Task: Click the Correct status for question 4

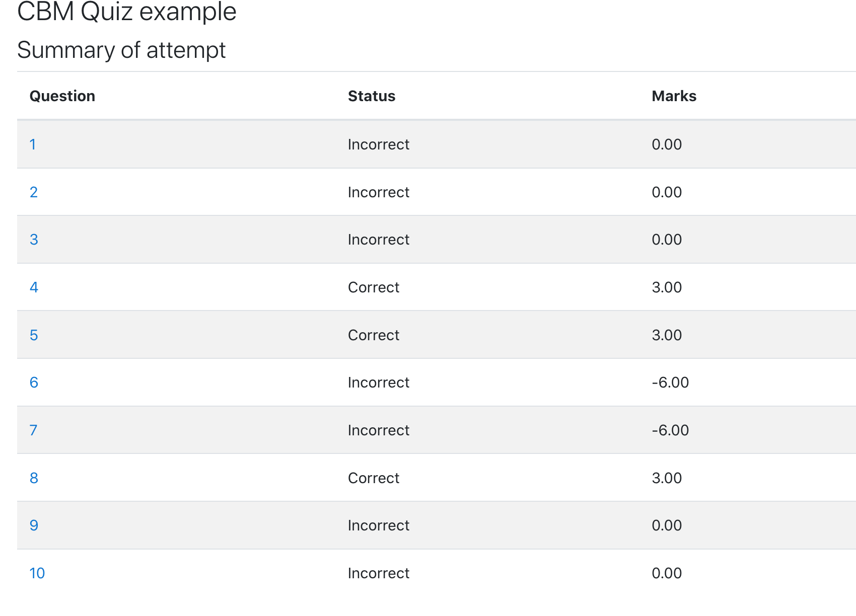Action: pos(374,287)
